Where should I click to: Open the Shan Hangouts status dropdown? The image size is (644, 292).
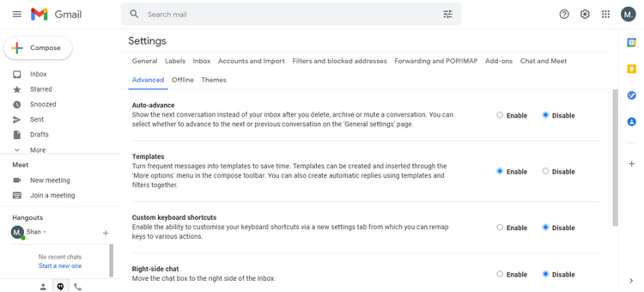point(45,232)
